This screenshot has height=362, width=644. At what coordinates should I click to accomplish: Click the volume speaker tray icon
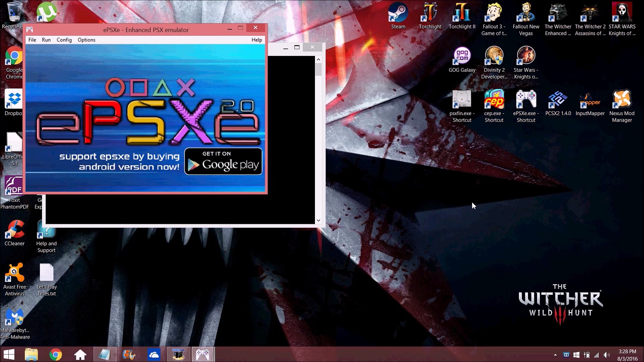point(606,355)
